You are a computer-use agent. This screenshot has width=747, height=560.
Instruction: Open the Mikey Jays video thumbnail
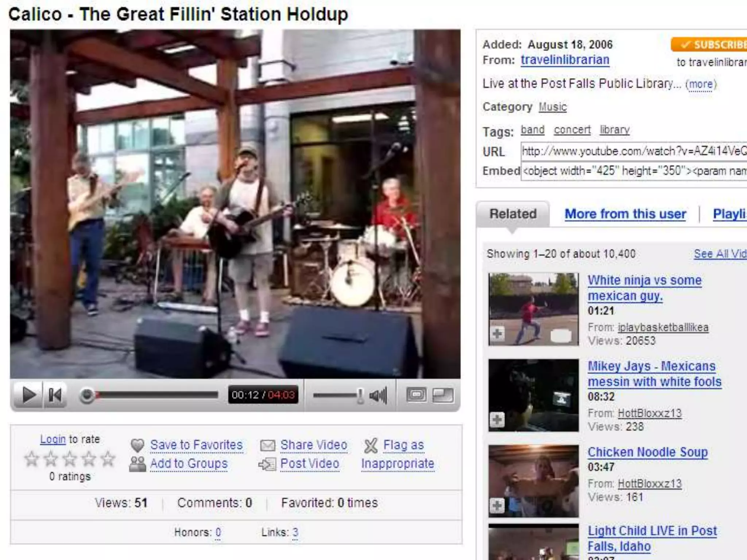[x=534, y=396]
